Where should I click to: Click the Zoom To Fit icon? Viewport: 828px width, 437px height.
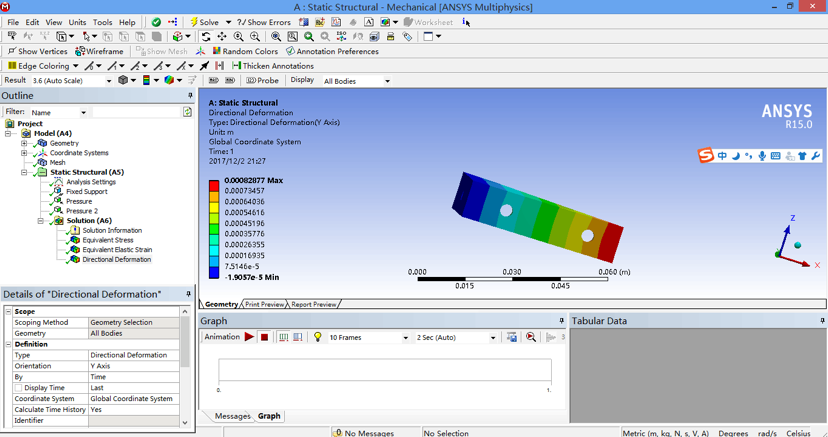pyautogui.click(x=276, y=36)
